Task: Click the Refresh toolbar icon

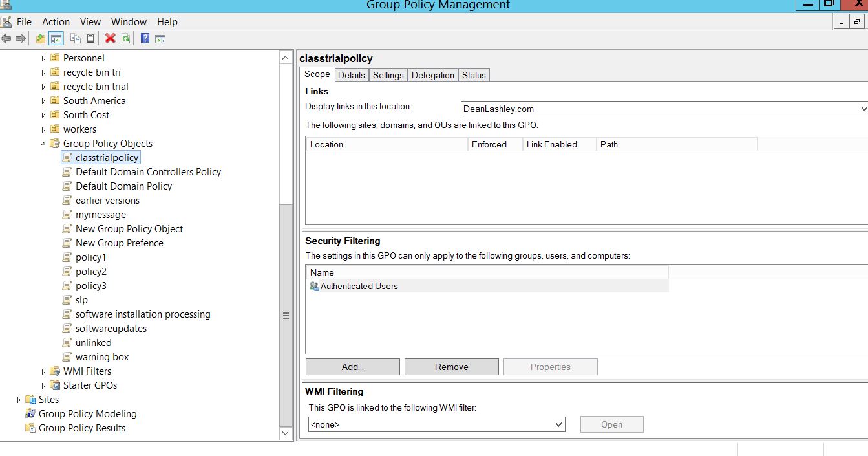Action: pyautogui.click(x=125, y=39)
